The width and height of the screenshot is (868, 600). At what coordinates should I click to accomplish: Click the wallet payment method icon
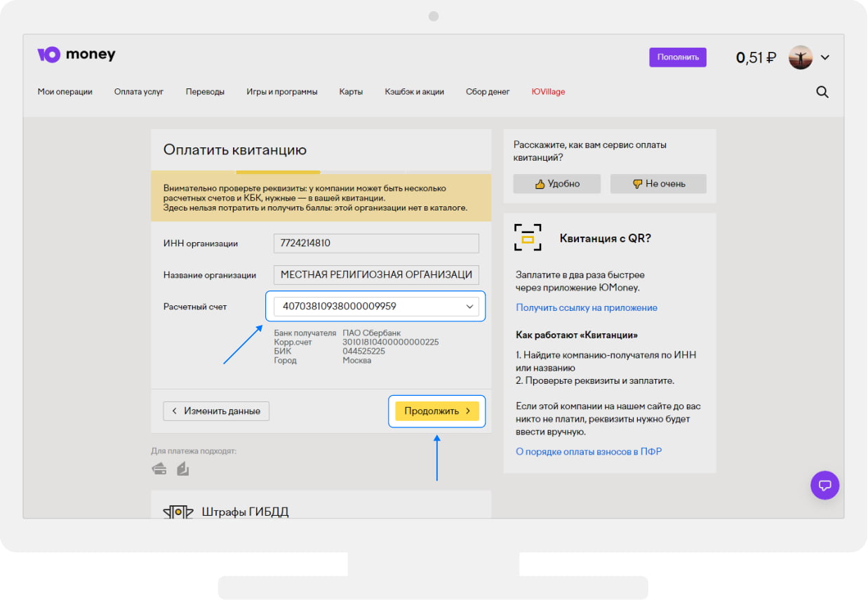click(183, 469)
